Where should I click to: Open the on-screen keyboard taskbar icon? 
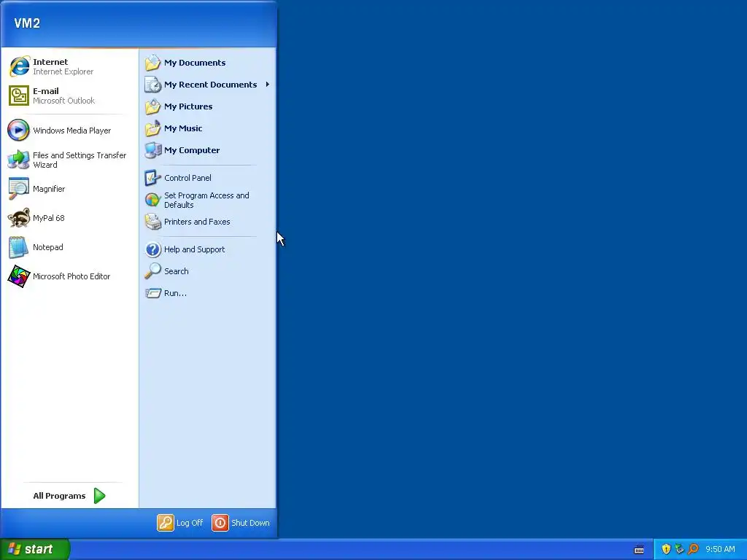pos(639,550)
